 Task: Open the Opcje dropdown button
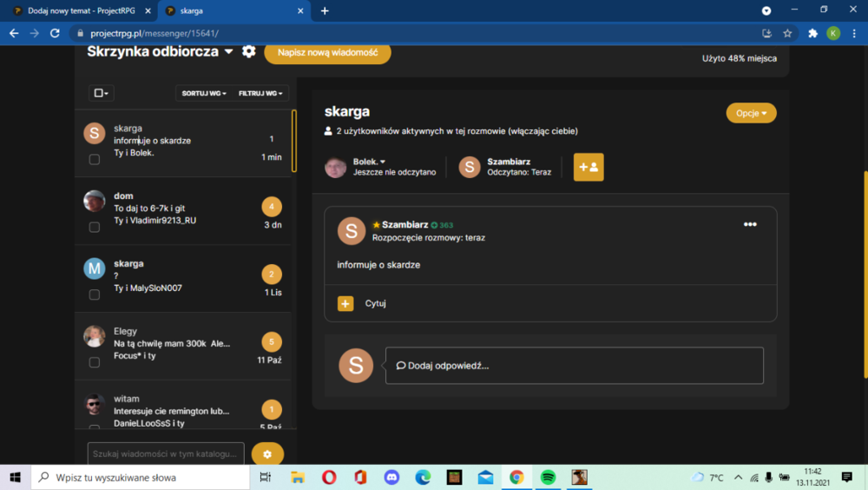coord(751,113)
